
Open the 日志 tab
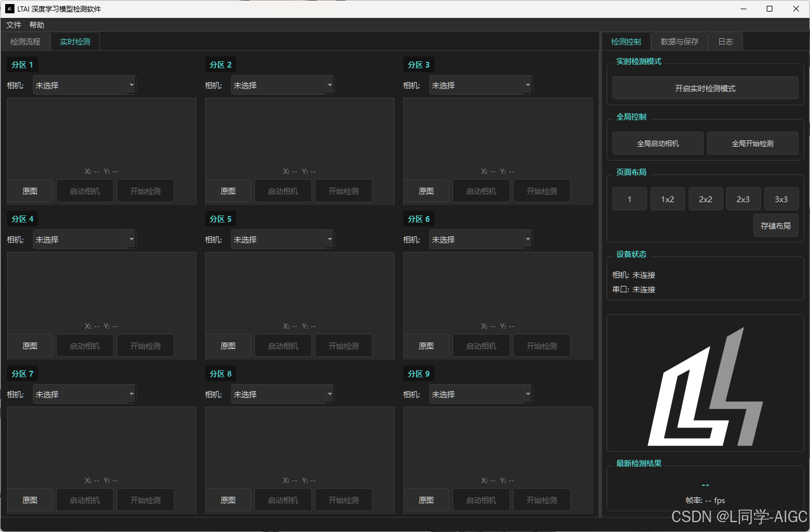[x=726, y=42]
